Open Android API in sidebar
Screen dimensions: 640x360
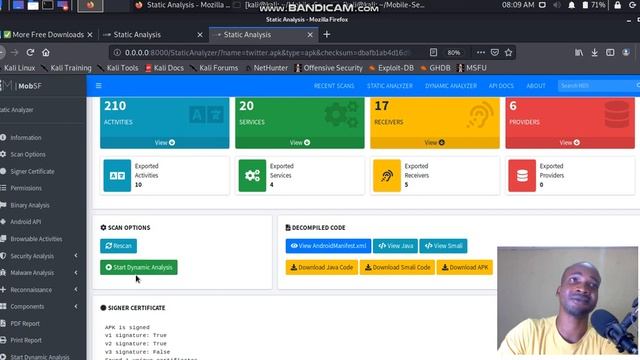[25, 222]
